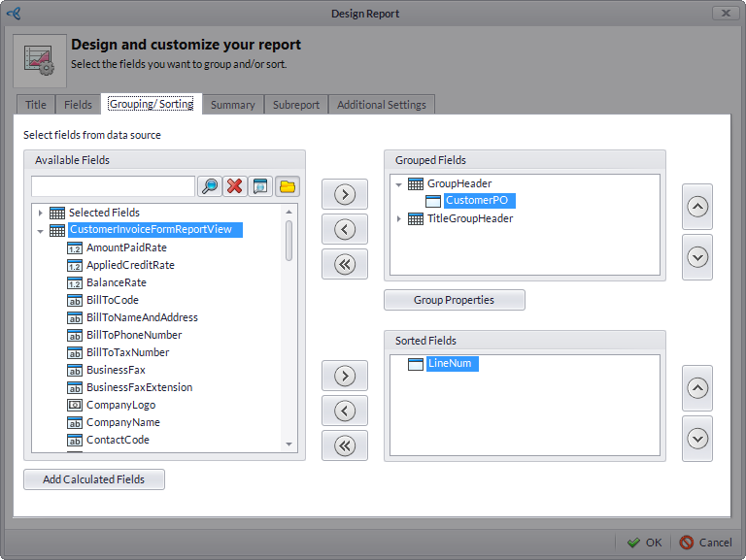The width and height of the screenshot is (746, 560).
Task: Move grouped field up with up arrow
Action: coord(696,207)
